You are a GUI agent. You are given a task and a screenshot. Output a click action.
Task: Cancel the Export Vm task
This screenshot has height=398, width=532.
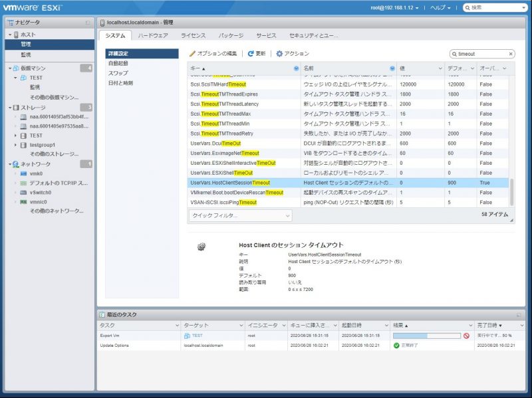467,336
